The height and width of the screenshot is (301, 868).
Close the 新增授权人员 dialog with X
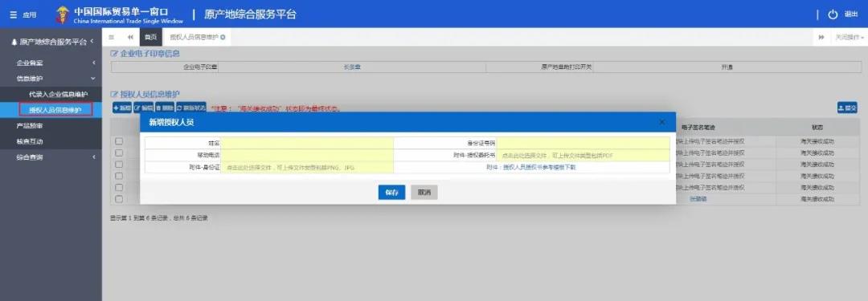coord(662,122)
